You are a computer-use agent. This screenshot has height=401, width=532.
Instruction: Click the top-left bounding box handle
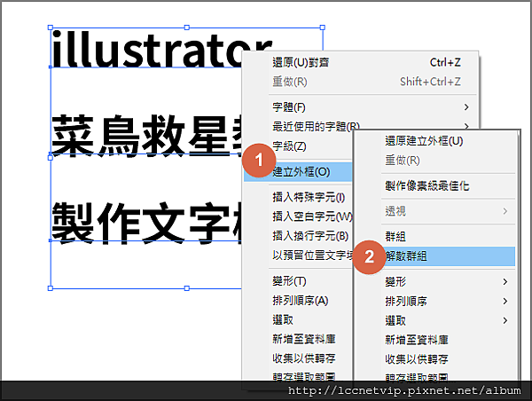tap(51, 28)
